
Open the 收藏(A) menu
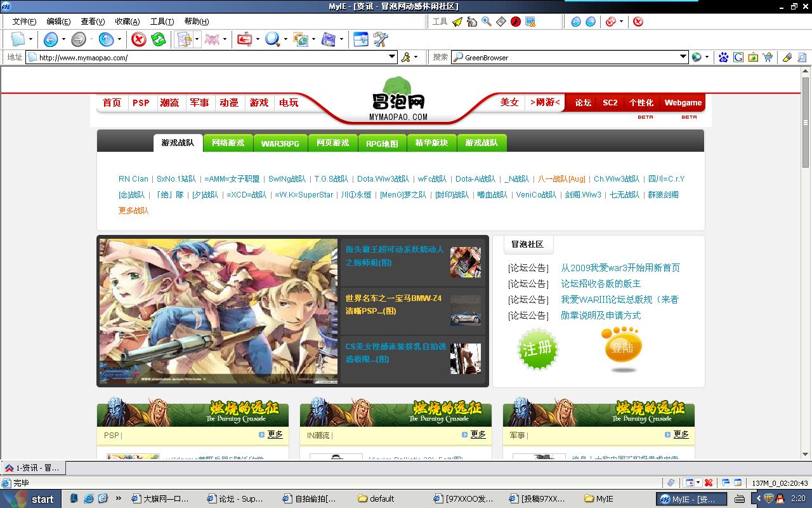pos(128,22)
